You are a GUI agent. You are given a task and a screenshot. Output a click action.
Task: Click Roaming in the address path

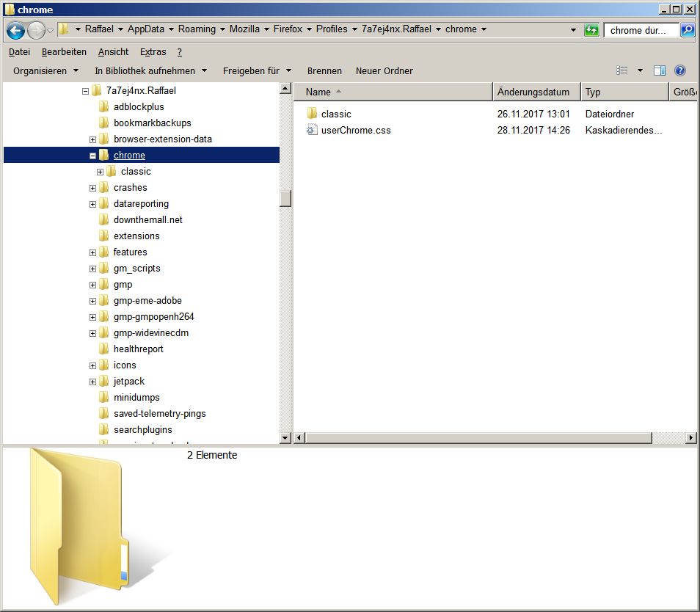(197, 29)
